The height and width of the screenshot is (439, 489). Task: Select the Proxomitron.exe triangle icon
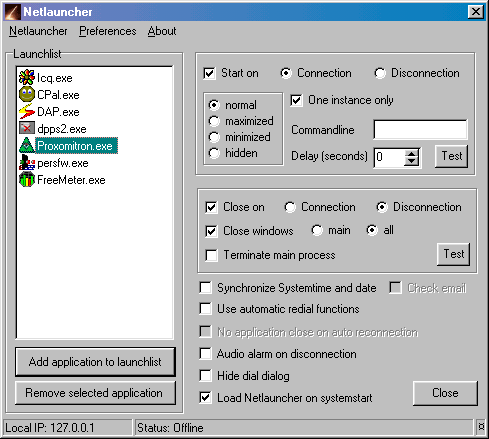point(27,146)
